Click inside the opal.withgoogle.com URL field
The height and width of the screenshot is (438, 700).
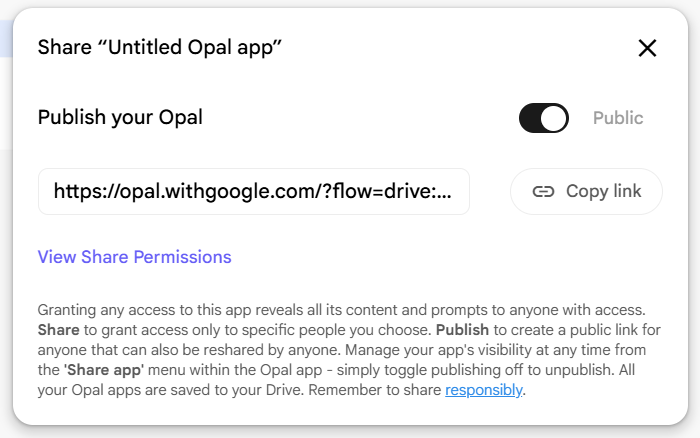[x=254, y=191]
